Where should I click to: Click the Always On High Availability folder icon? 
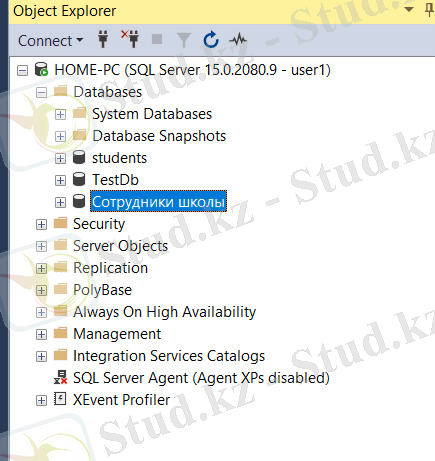click(60, 311)
